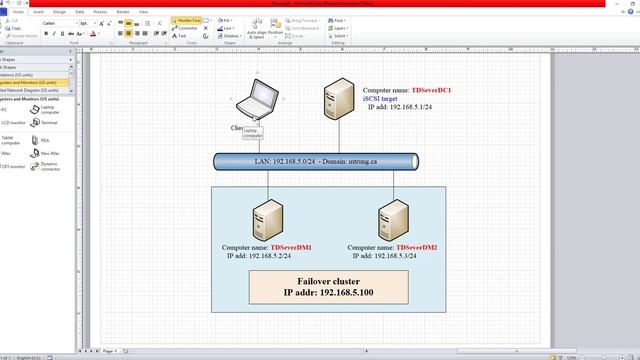The height and width of the screenshot is (360, 640).
Task: Click the Failover cluster box
Action: click(x=329, y=287)
